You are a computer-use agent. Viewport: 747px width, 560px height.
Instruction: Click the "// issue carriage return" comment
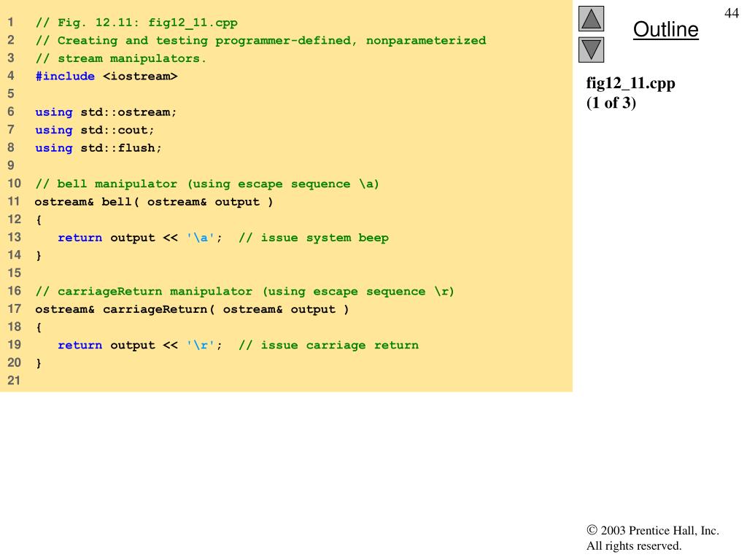point(329,345)
